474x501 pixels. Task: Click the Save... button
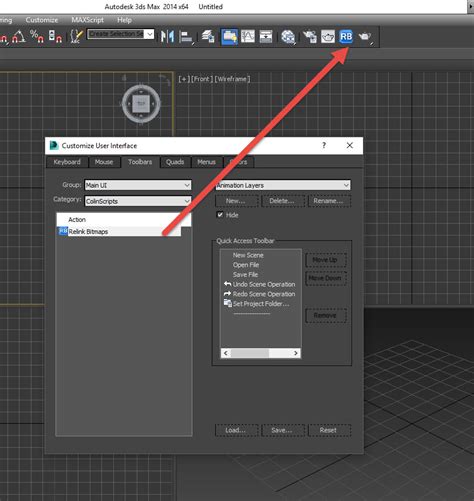point(283,430)
